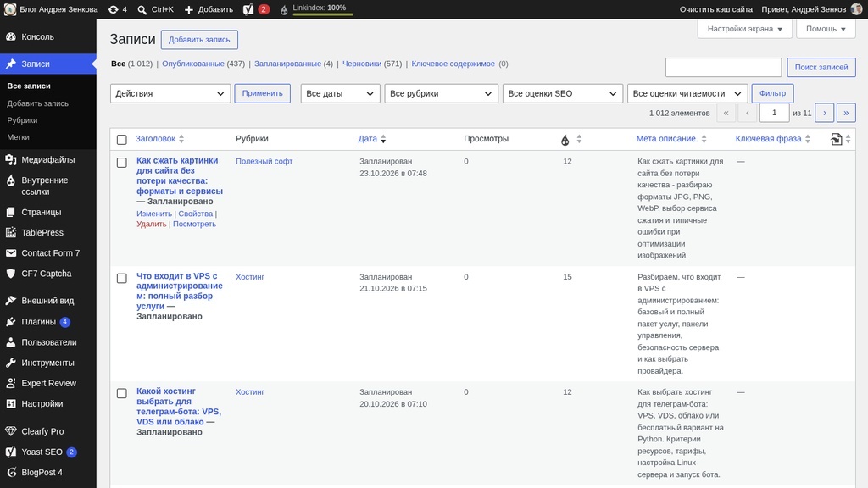Click the Страницы pages icon
The width and height of the screenshot is (868, 488).
(x=10, y=212)
